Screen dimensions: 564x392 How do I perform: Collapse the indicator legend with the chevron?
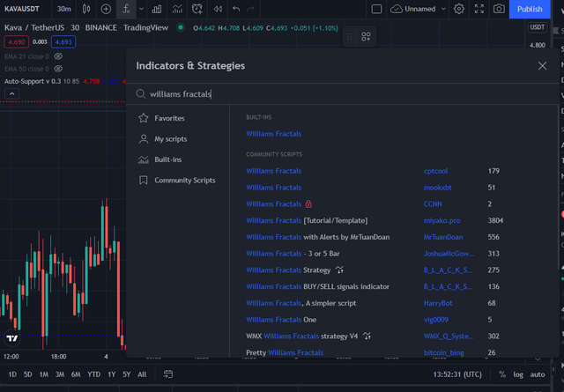pos(11,94)
